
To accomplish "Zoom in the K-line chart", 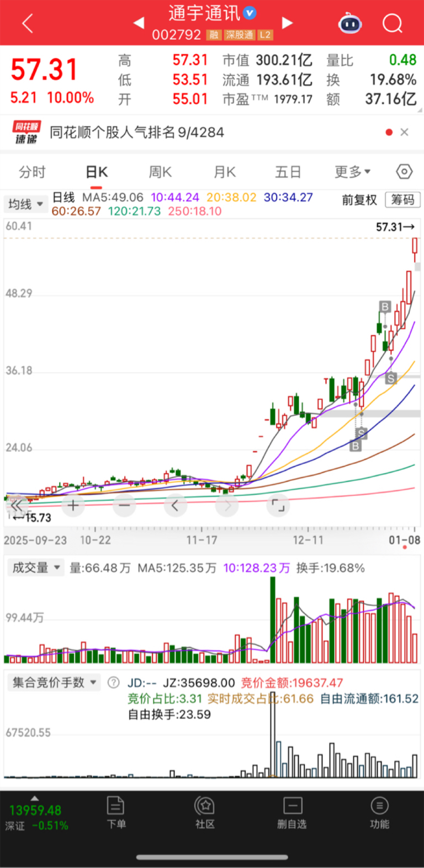I will [x=73, y=505].
